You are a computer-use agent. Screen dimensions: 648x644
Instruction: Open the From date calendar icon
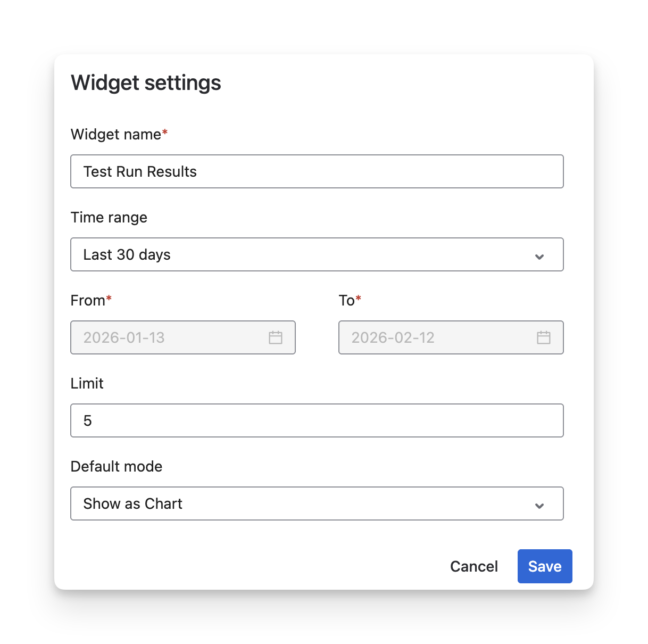coord(276,337)
